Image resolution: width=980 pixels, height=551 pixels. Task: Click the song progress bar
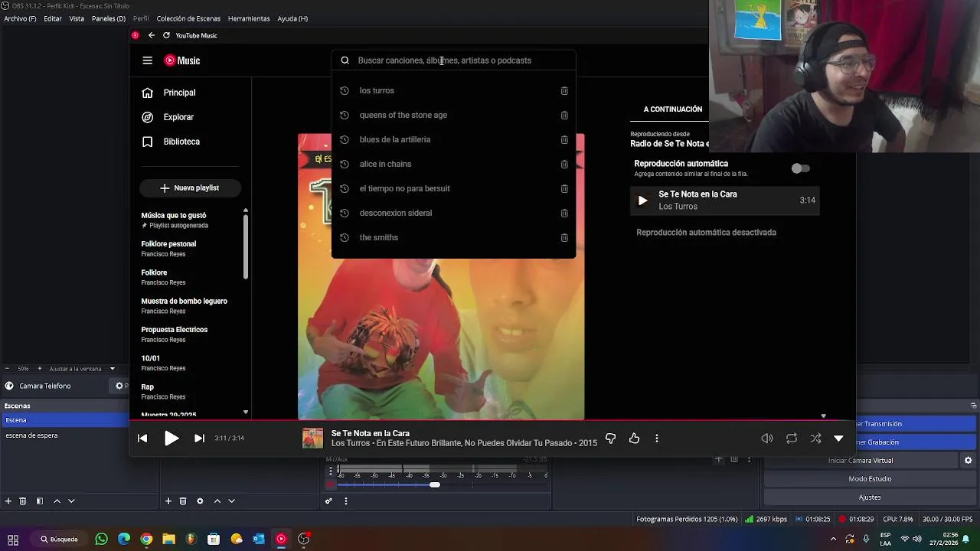click(492, 420)
